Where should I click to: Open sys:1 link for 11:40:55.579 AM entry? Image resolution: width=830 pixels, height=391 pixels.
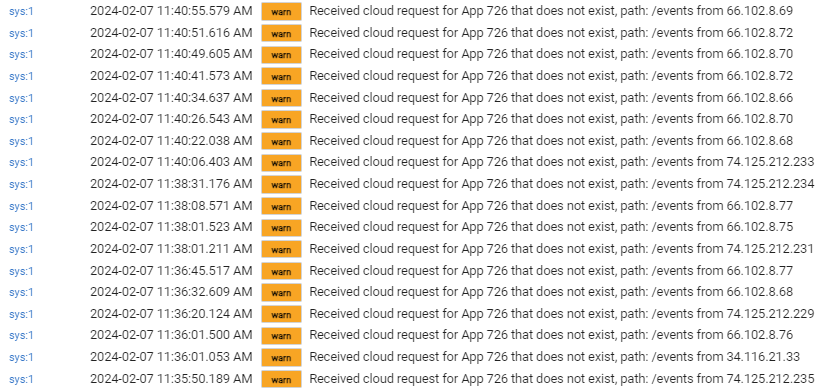pos(21,11)
